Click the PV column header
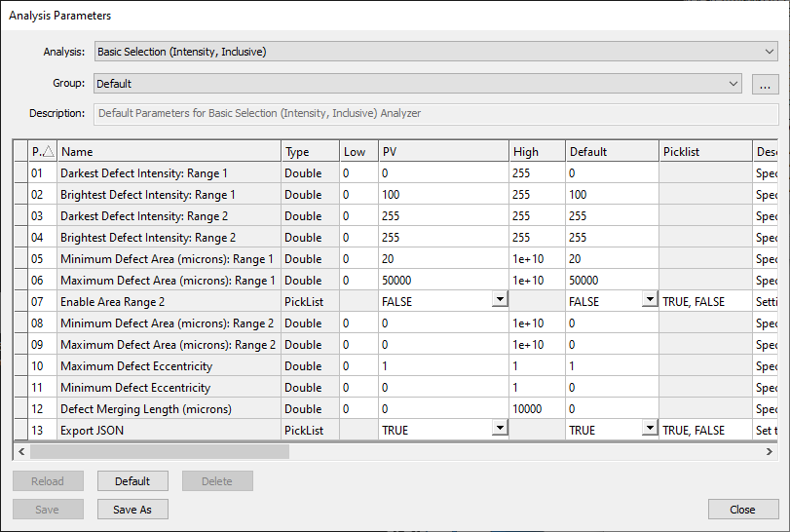This screenshot has height=532, width=790. [443, 152]
